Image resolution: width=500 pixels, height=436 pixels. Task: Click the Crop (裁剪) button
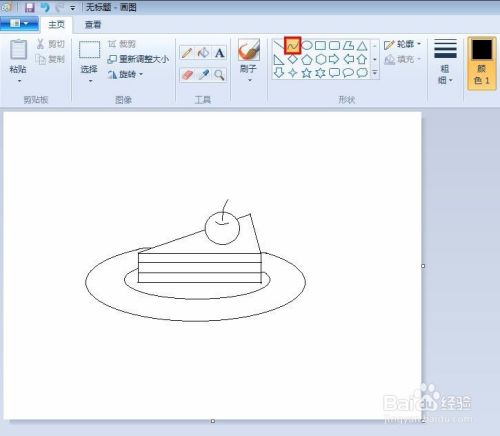[122, 44]
